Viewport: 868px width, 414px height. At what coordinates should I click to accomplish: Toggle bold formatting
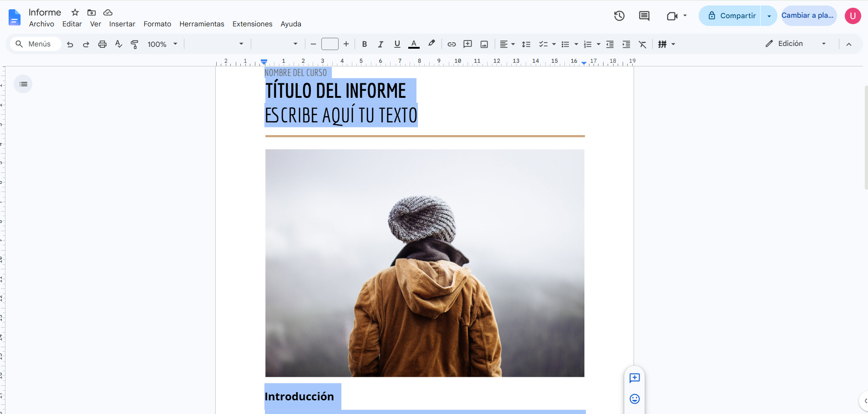tap(364, 44)
